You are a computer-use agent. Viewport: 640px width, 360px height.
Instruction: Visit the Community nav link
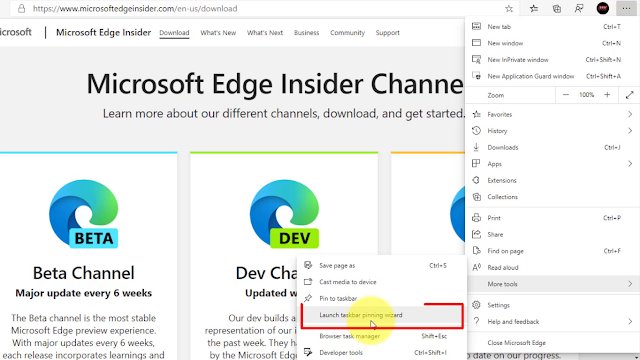click(347, 33)
